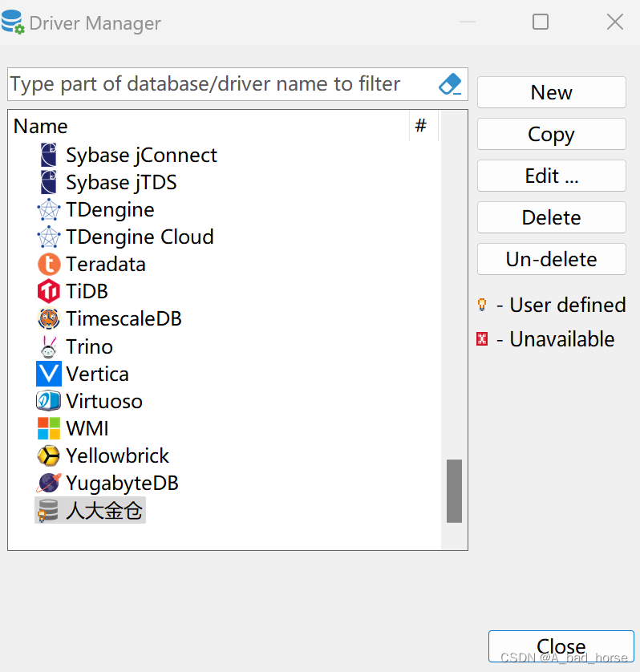Select the WMI Windows icon

pos(48,428)
